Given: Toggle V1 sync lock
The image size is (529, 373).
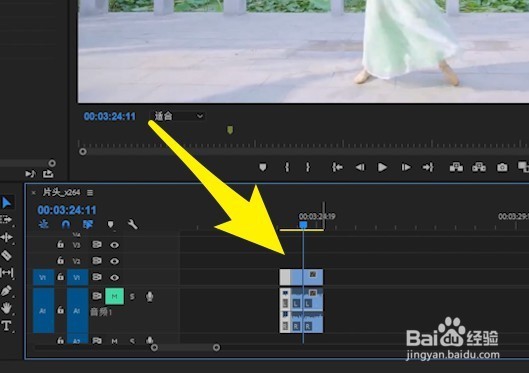Looking at the screenshot, I should click(97, 277).
